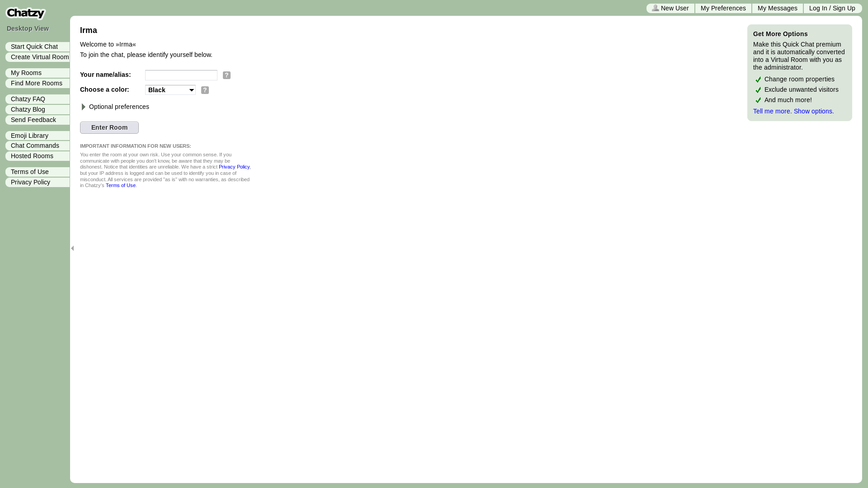Open My Preferences in top bar

point(723,8)
